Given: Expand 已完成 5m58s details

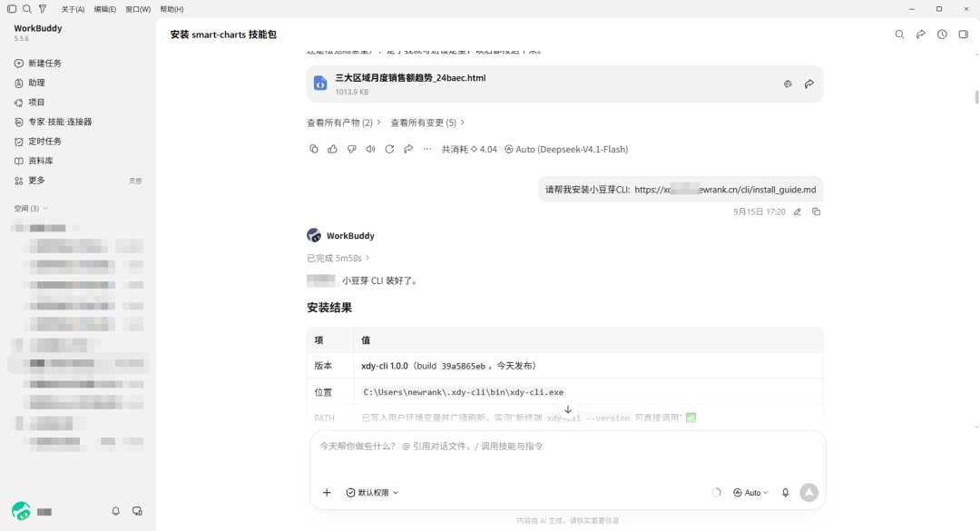Looking at the screenshot, I should click(x=338, y=258).
